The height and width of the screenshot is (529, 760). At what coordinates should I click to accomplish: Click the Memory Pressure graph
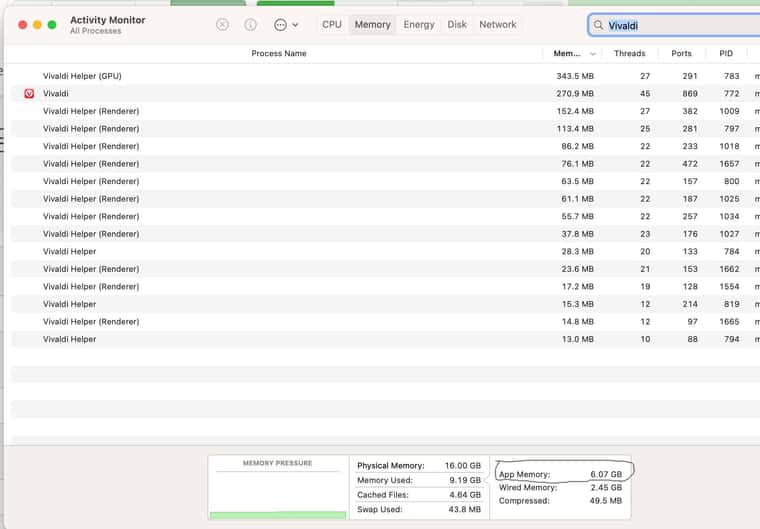[x=278, y=495]
